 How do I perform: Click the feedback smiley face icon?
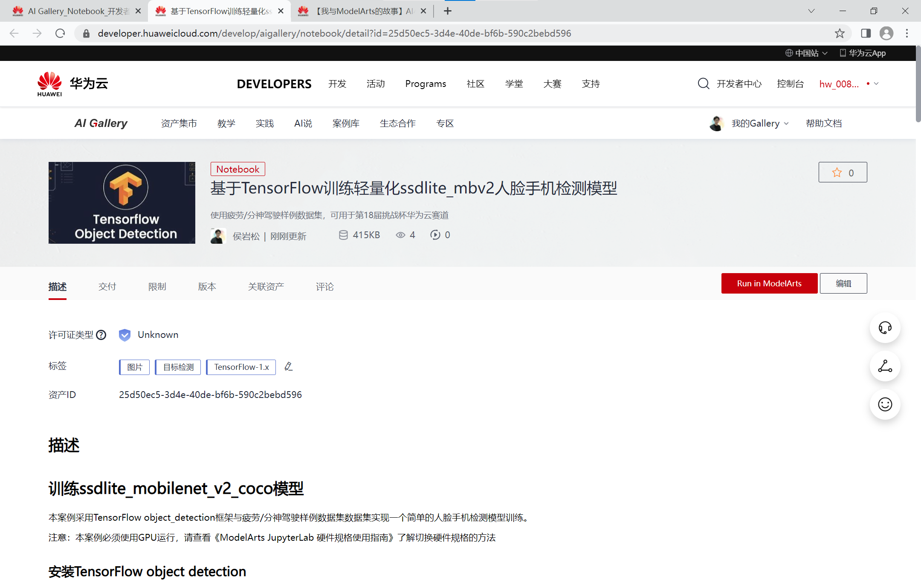tap(885, 404)
